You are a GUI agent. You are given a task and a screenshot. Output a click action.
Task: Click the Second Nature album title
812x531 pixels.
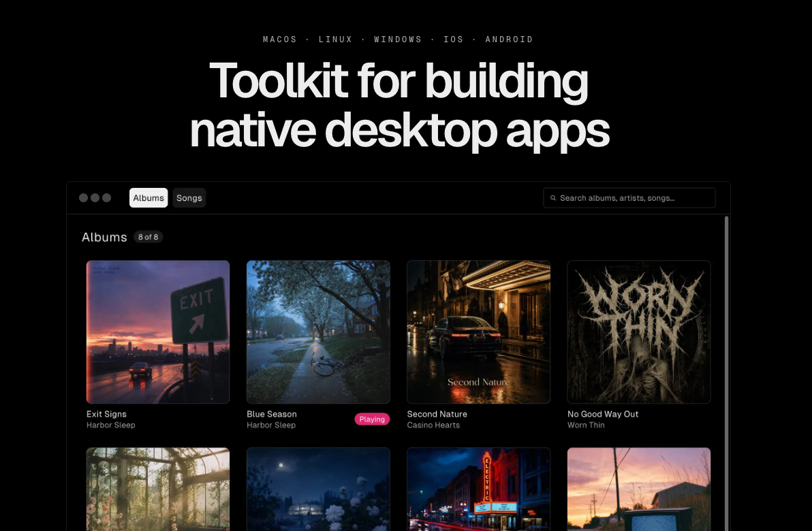(437, 414)
